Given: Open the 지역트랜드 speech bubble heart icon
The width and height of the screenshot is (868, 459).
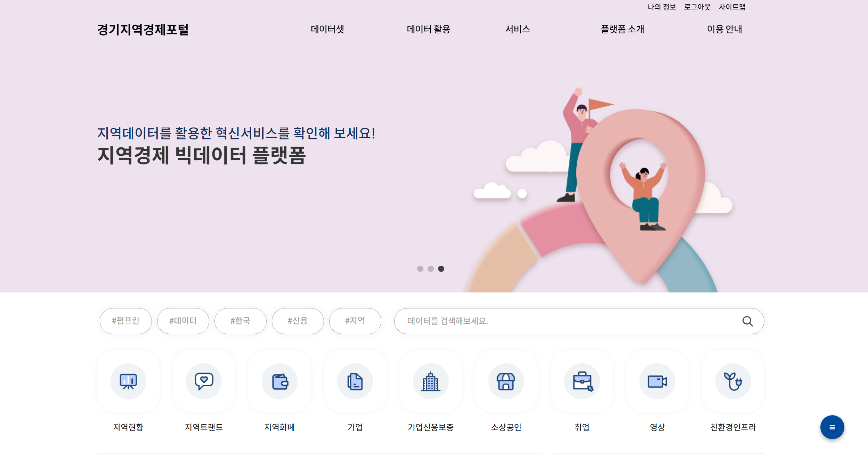Looking at the screenshot, I should [204, 381].
